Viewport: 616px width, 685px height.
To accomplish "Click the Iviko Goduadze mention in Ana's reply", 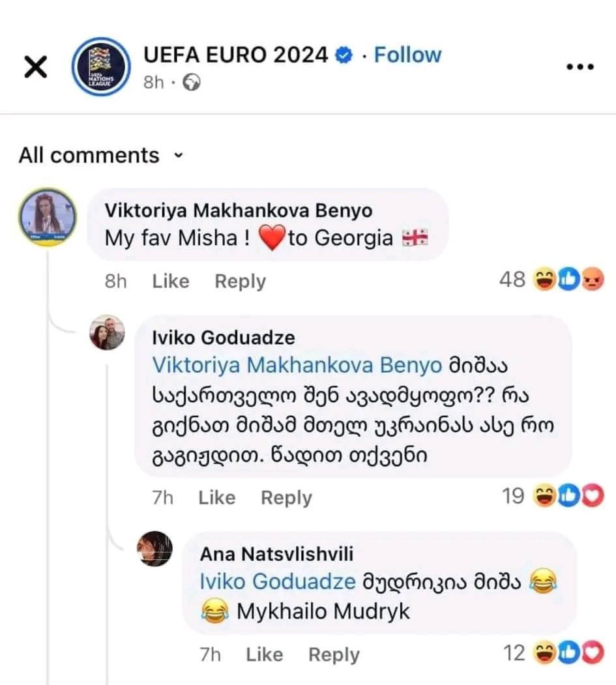I will point(278,582).
